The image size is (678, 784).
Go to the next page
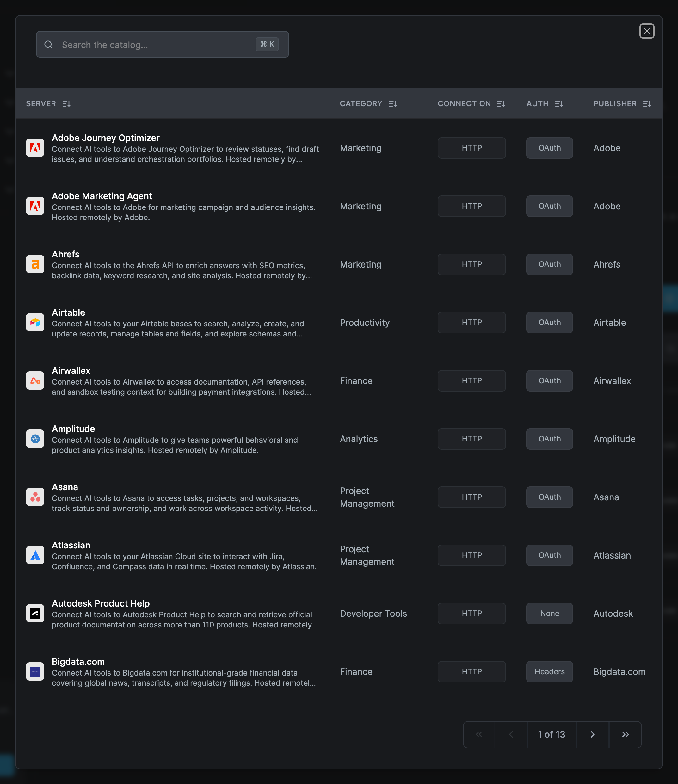pos(593,734)
